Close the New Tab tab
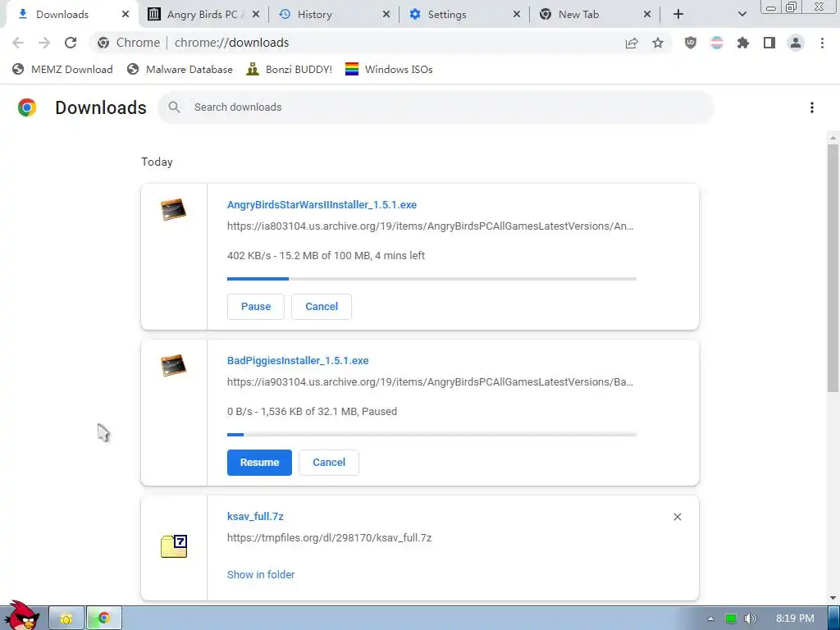This screenshot has height=630, width=840. coord(647,15)
